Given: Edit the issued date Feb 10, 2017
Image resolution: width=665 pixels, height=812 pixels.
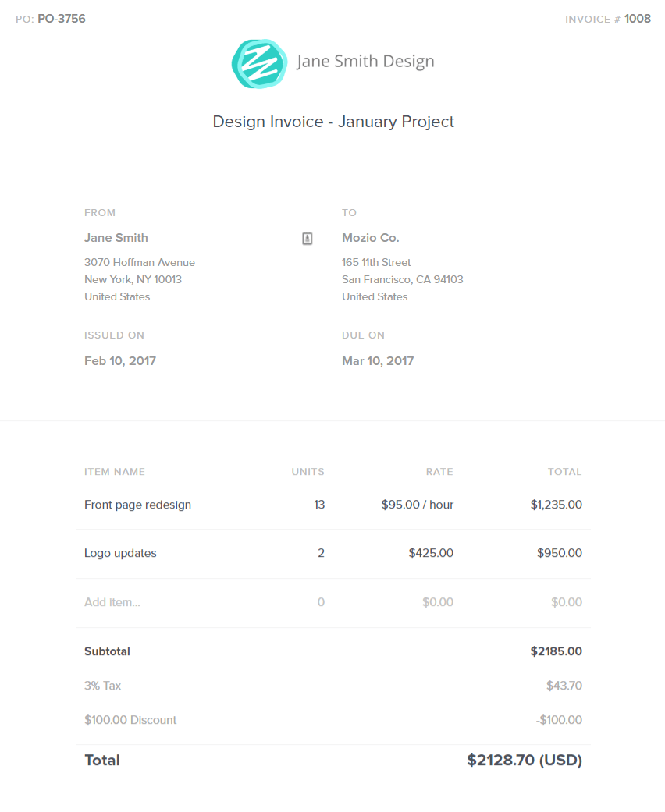Looking at the screenshot, I should coord(120,361).
